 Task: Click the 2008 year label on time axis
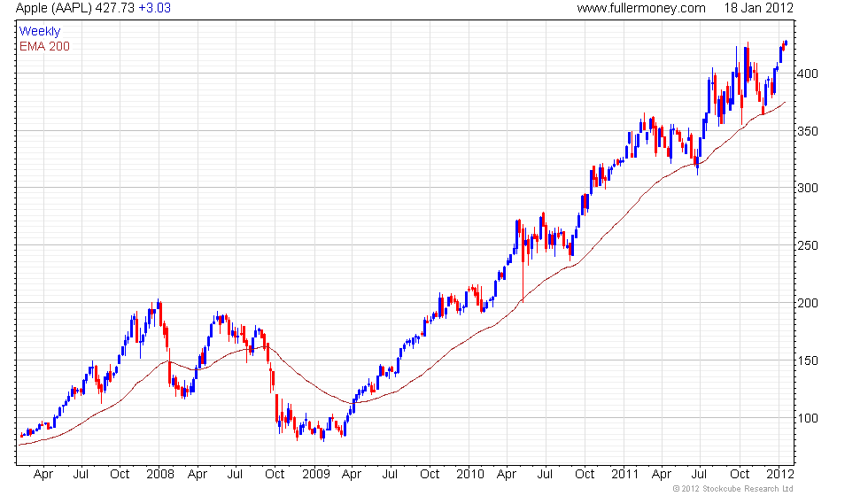(160, 475)
